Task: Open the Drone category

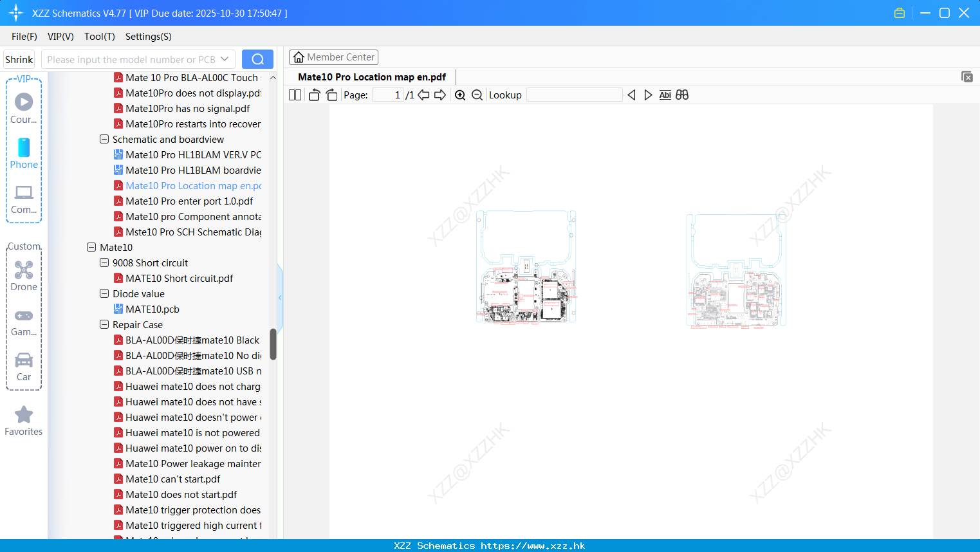Action: coord(24,275)
